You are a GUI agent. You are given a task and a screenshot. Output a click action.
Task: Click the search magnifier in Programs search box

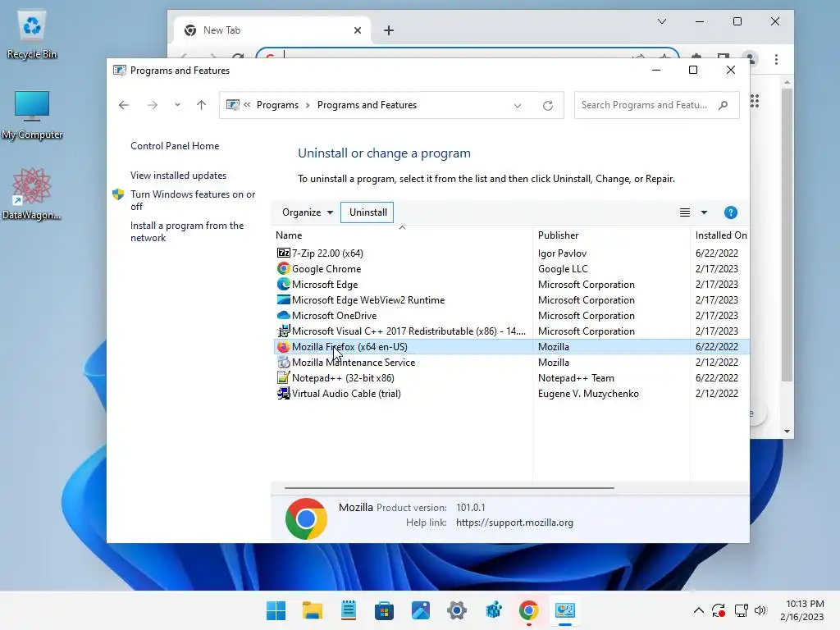724,105
